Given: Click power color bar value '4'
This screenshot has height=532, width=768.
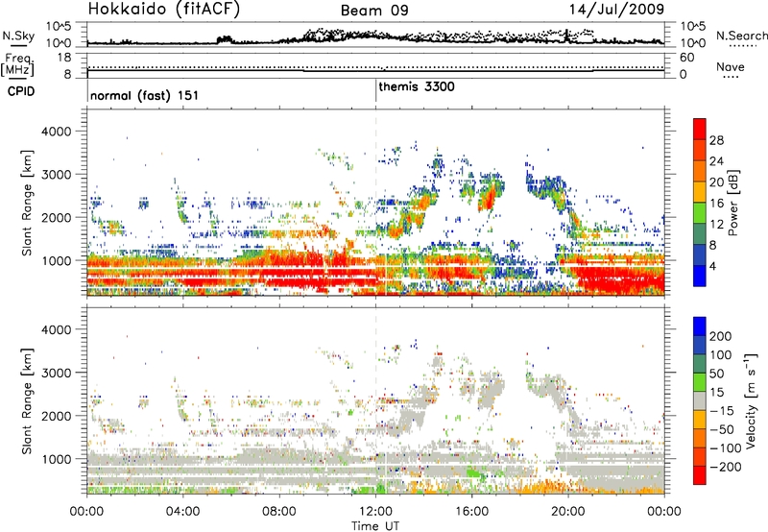Looking at the screenshot, I should 712,266.
